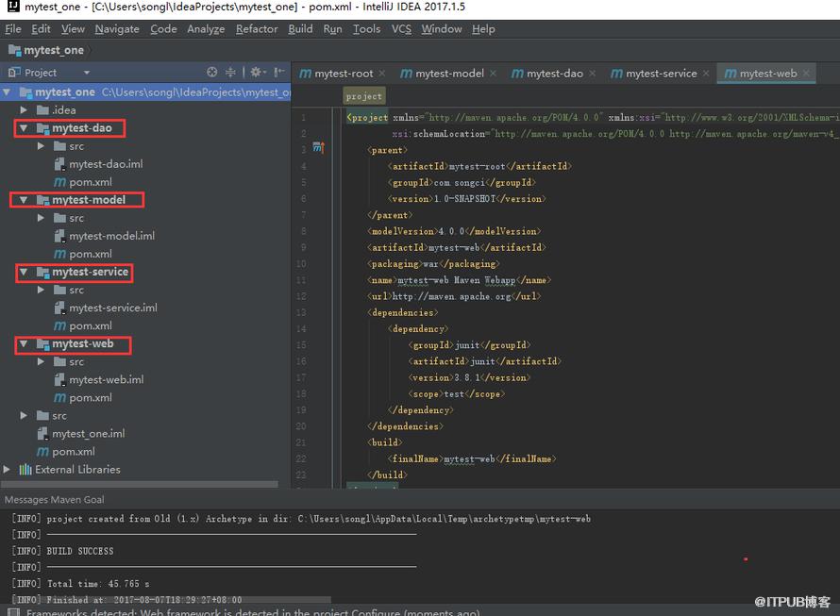Expand the .idea folder
Screen dimensions: 840x616
coord(24,110)
